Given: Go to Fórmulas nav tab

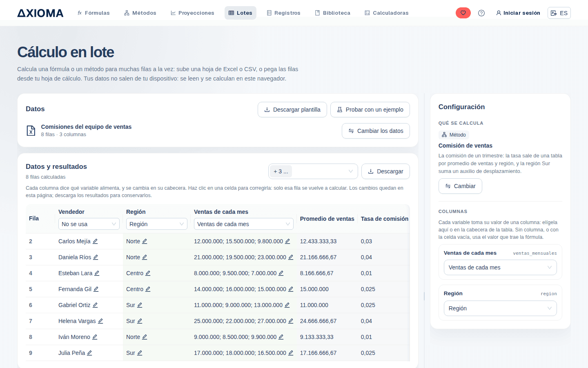Looking at the screenshot, I should coord(94,13).
